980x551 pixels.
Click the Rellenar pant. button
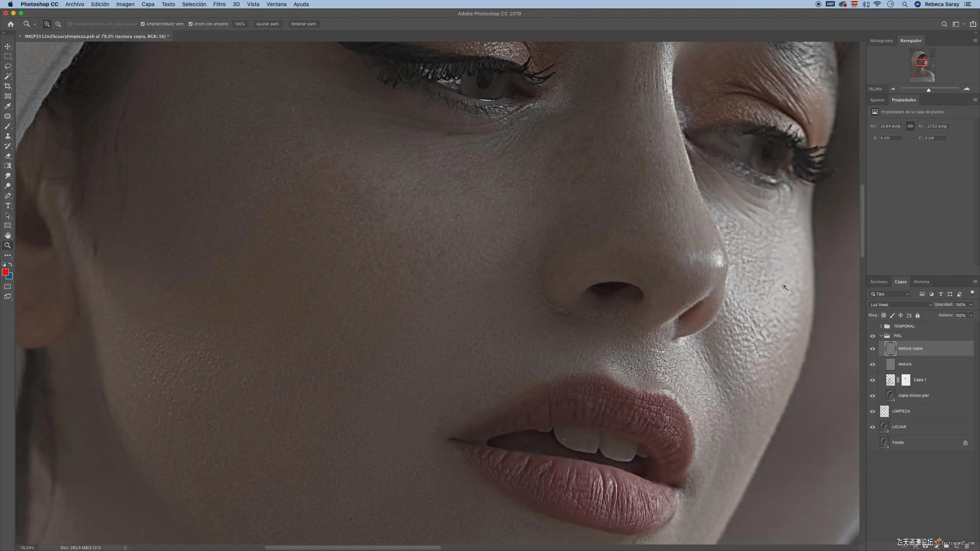click(304, 24)
